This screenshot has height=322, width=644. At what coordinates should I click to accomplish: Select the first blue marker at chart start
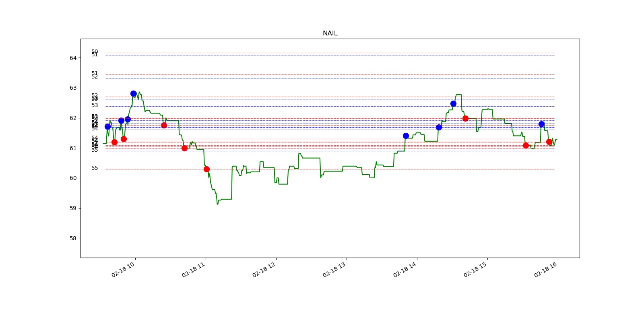click(x=107, y=126)
